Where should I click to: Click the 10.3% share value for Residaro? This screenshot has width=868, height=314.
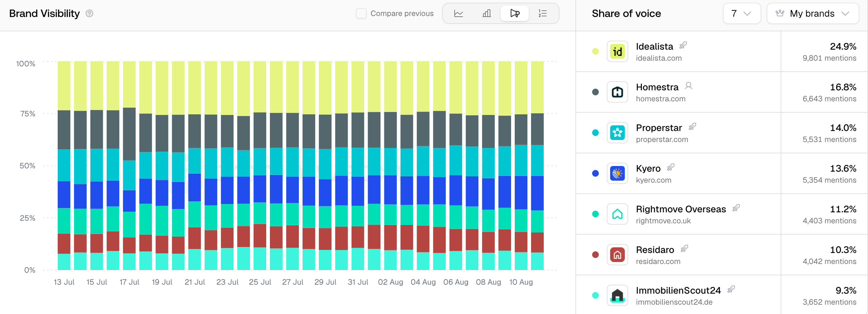tap(843, 250)
